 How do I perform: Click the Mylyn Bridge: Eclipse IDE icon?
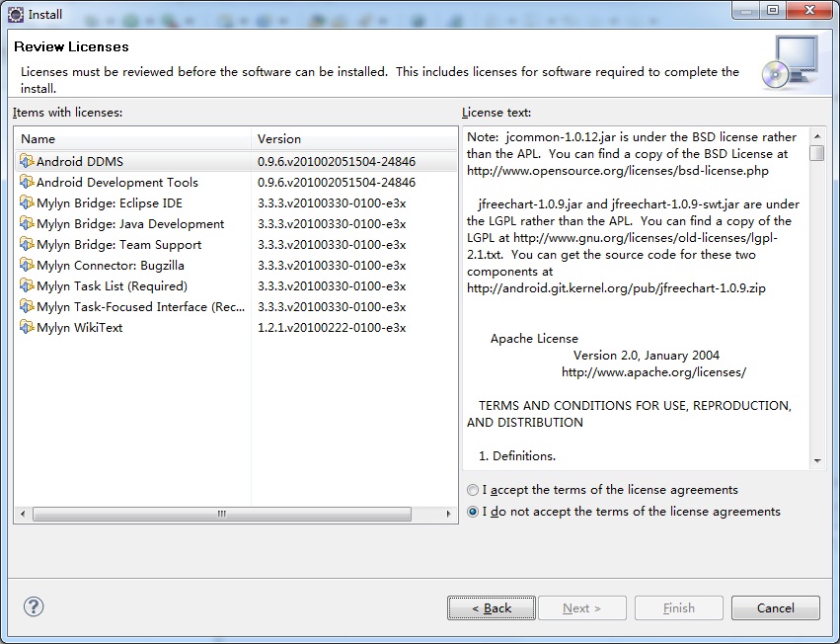pyautogui.click(x=27, y=202)
